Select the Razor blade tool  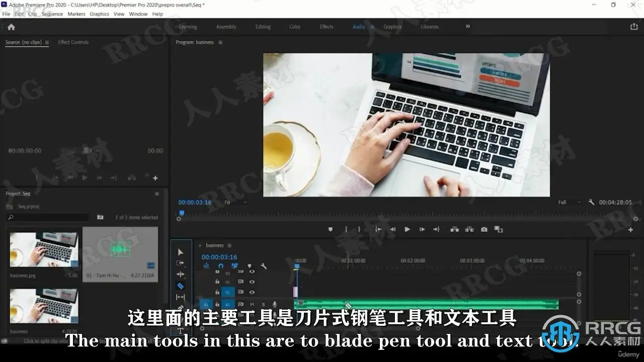coord(181,286)
